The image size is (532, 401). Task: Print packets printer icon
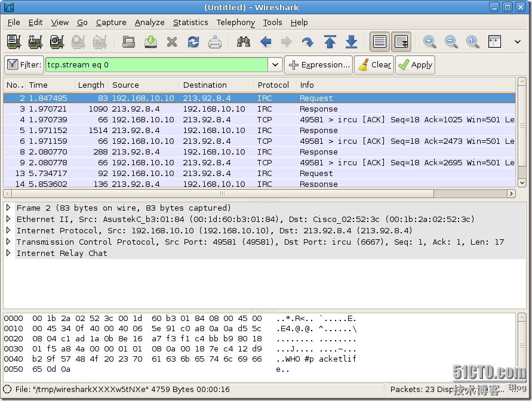(x=215, y=42)
